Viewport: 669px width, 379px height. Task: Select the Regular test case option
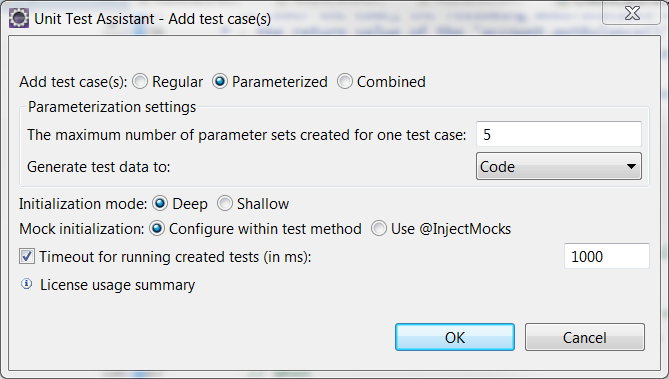tap(140, 82)
